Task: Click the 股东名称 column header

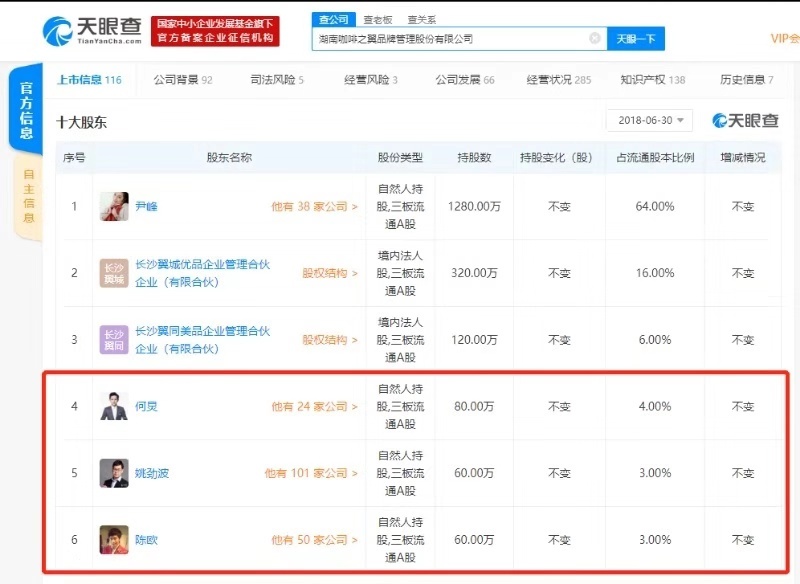Action: (x=229, y=158)
